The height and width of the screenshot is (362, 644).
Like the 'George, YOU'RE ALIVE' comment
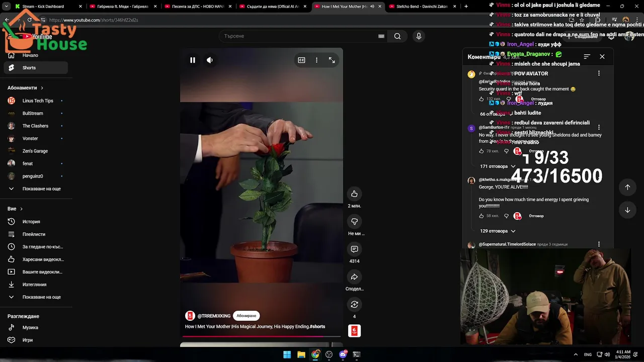481,216
